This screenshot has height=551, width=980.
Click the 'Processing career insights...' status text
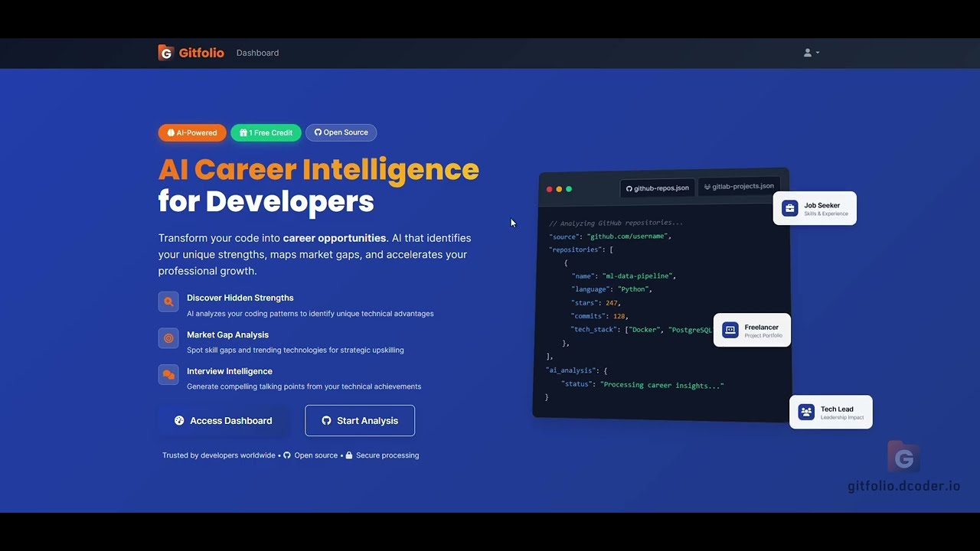coord(661,385)
